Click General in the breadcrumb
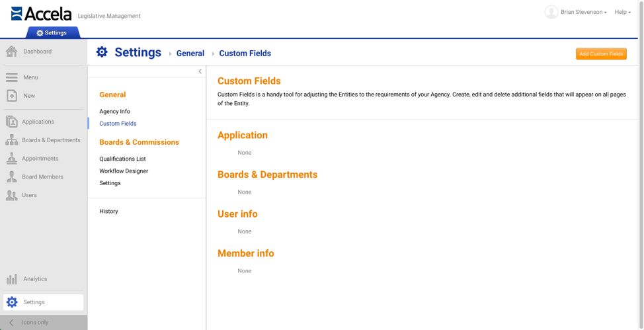Viewport: 644px width, 330px height. 190,54
